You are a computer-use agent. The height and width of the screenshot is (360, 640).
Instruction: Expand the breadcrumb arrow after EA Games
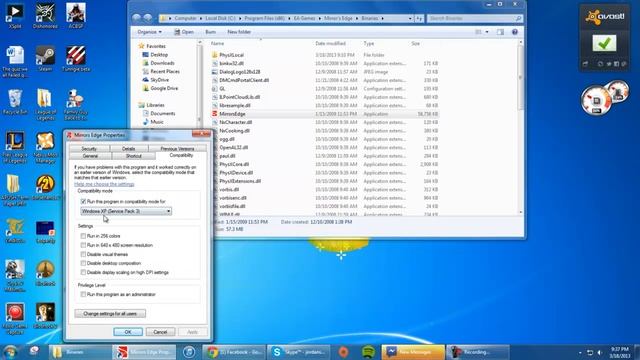pyautogui.click(x=320, y=18)
